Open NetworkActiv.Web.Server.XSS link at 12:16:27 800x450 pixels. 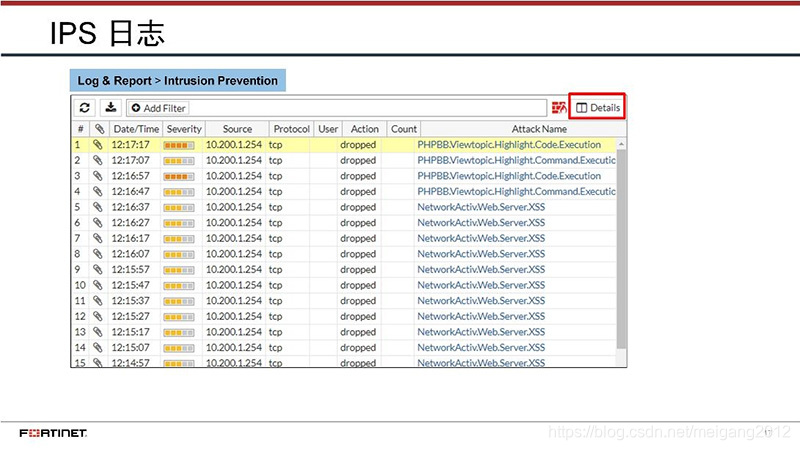pos(481,223)
